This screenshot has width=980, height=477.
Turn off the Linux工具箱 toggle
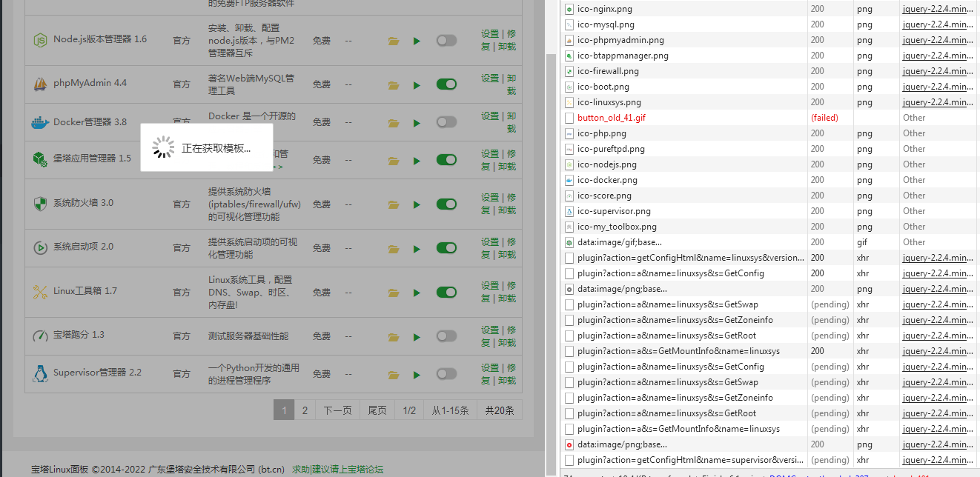tap(446, 292)
